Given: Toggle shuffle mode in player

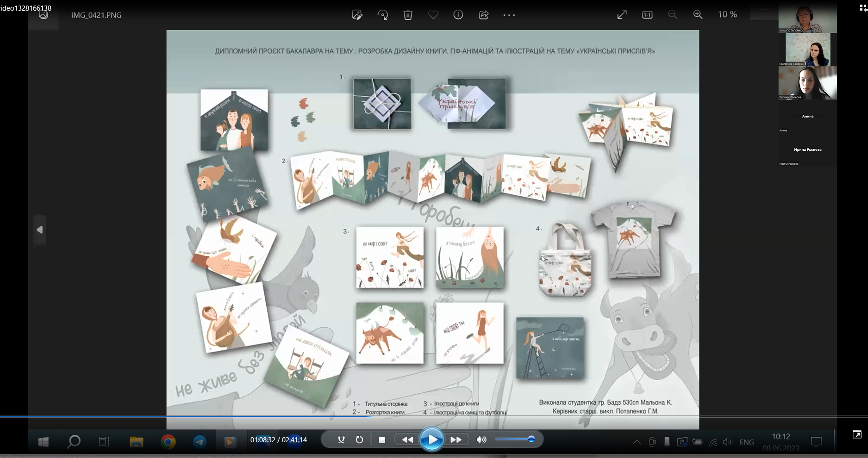Looking at the screenshot, I should (x=341, y=440).
